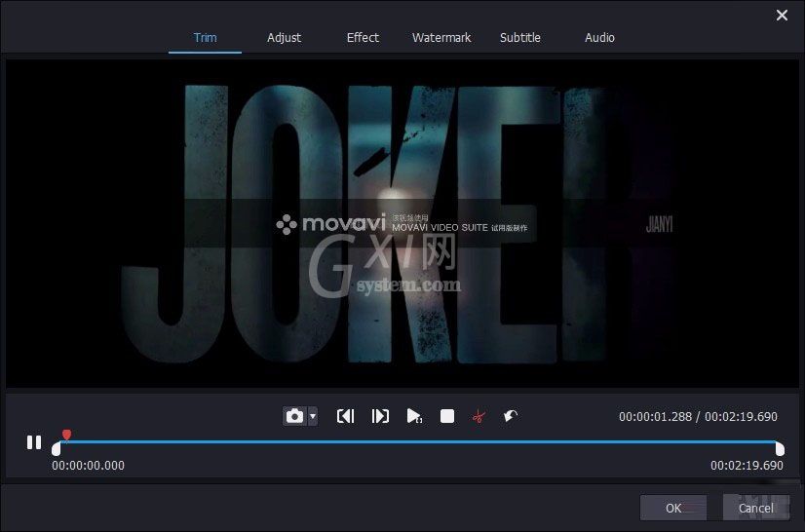Switch to the Audio tab

(599, 37)
